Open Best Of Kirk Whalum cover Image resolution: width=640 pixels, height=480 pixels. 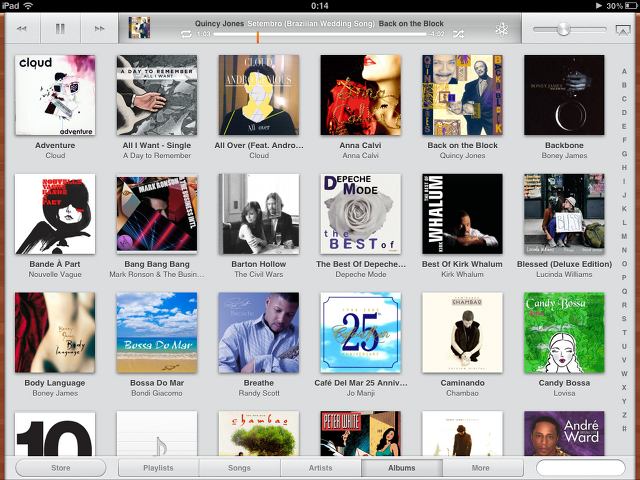click(x=462, y=214)
